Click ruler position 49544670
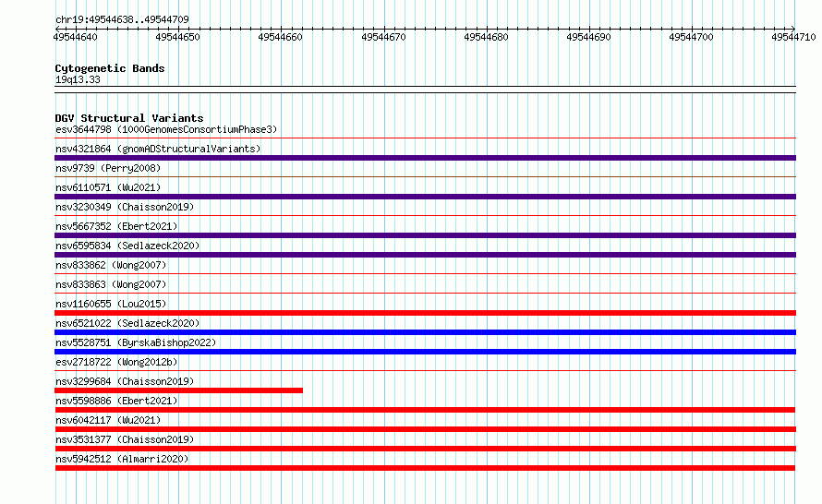The height and width of the screenshot is (504, 822). click(383, 37)
